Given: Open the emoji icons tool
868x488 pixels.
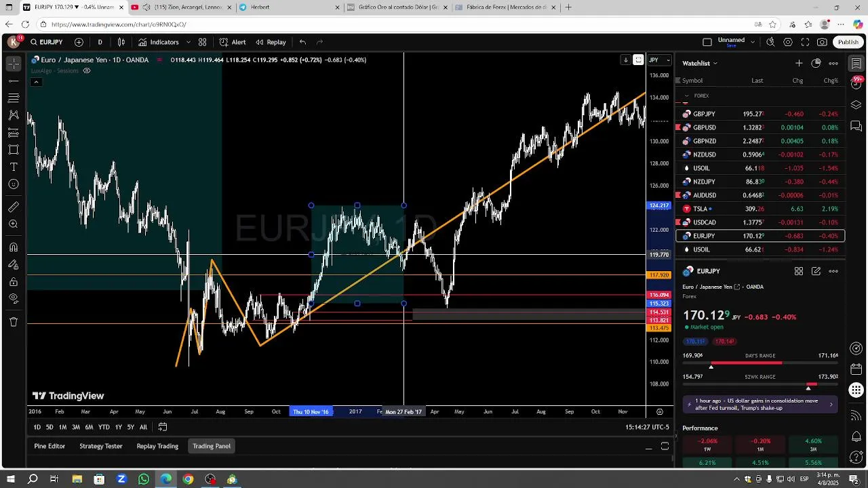Looking at the screenshot, I should coord(14,184).
